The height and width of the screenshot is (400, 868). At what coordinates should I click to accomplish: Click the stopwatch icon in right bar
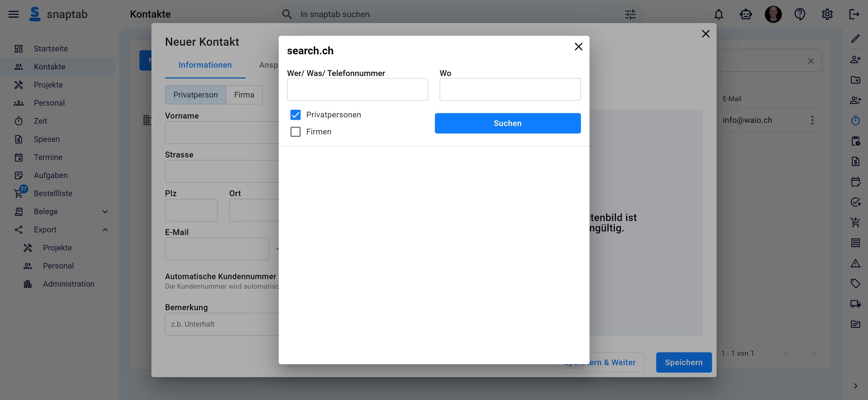pos(855,120)
